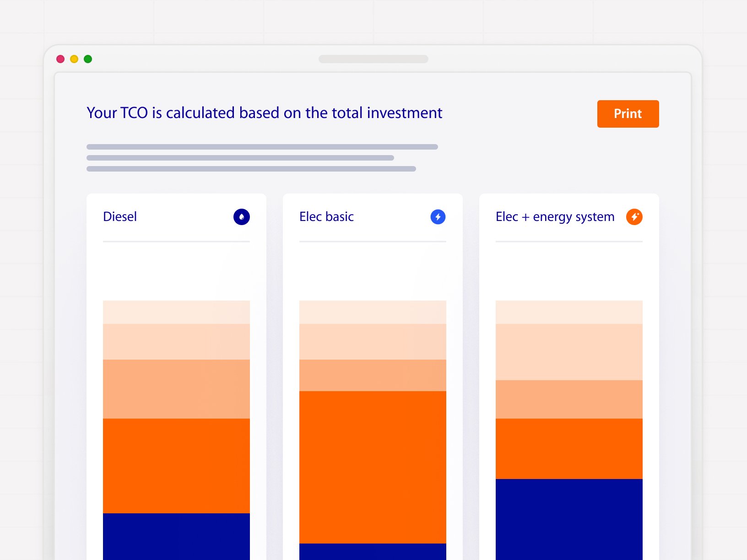The image size is (747, 560).
Task: Click the orange Print button
Action: click(628, 114)
